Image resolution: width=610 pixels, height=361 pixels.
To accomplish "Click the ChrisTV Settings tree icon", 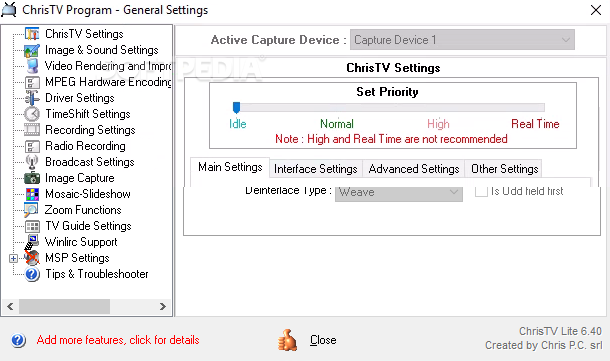I will tap(32, 34).
